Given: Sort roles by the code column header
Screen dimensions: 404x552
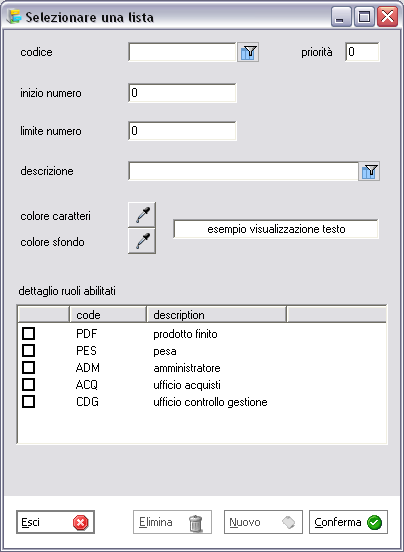Looking at the screenshot, I should (x=108, y=314).
